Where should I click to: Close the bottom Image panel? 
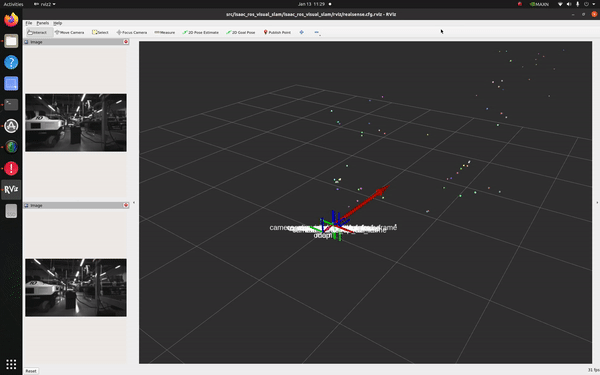[126, 205]
